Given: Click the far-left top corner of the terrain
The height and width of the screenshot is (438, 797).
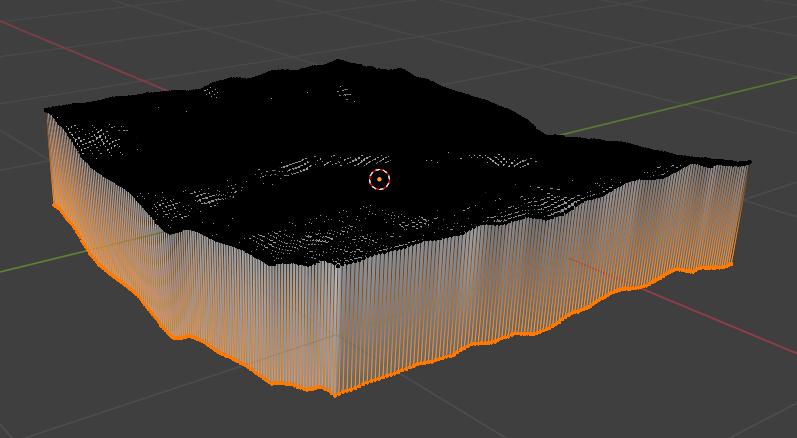Looking at the screenshot, I should tap(47, 110).
